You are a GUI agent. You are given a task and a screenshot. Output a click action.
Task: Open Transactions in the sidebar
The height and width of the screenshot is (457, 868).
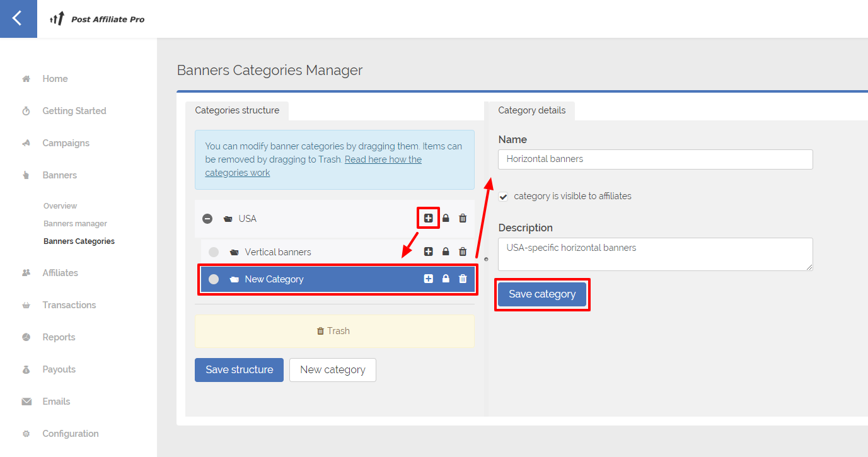(69, 305)
